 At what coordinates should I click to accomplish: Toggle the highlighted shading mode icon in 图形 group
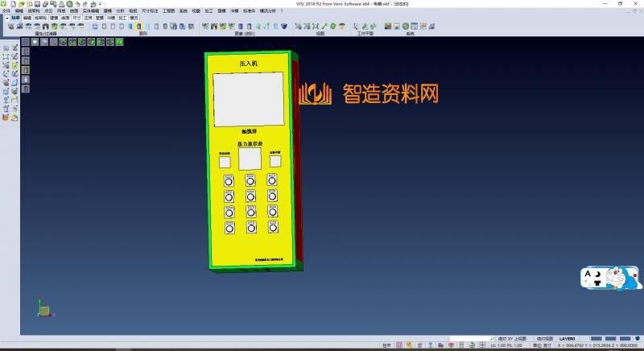click(138, 27)
